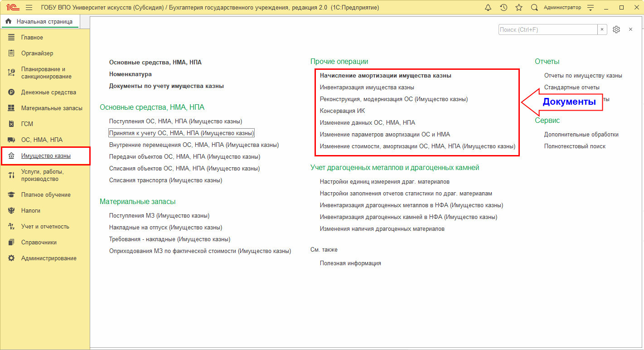Open navigation settings gear icon

click(616, 29)
